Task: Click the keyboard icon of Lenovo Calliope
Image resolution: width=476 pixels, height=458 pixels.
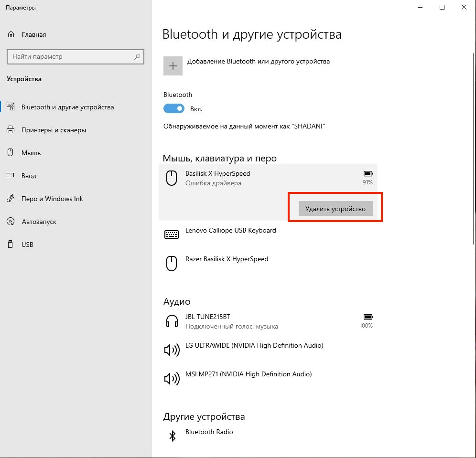Action: (172, 234)
